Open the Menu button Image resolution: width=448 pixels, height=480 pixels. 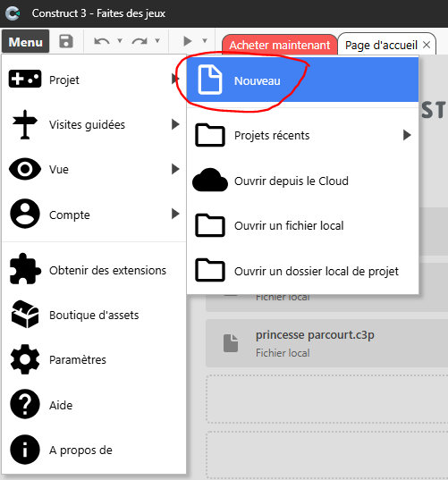click(25, 42)
